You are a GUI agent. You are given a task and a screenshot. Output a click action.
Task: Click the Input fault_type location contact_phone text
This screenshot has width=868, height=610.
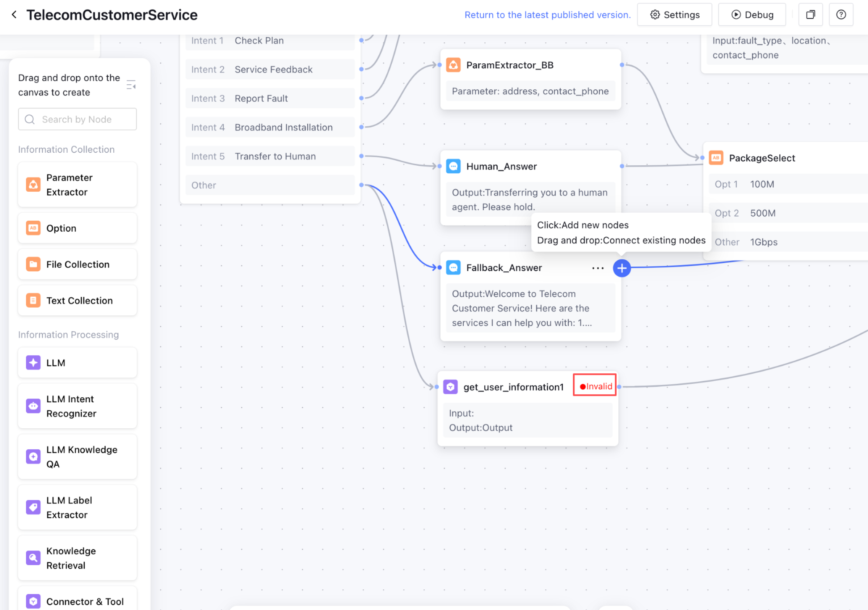(x=771, y=48)
